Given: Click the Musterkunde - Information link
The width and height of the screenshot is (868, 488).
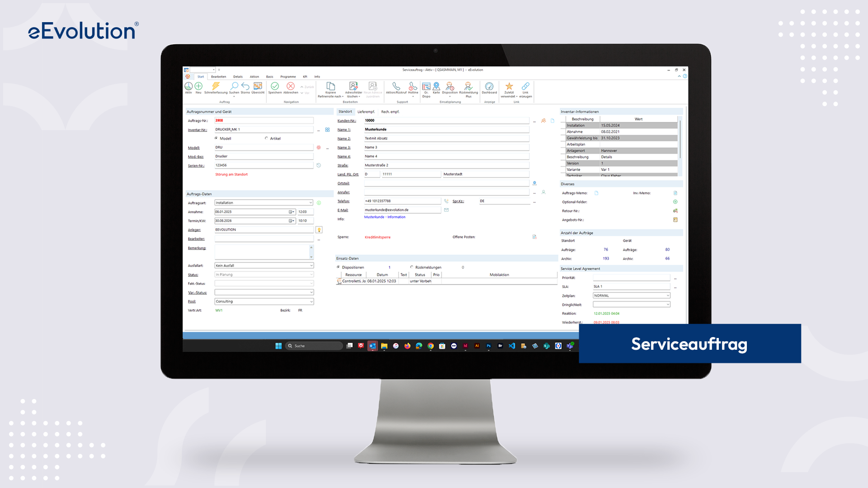Looking at the screenshot, I should [385, 217].
